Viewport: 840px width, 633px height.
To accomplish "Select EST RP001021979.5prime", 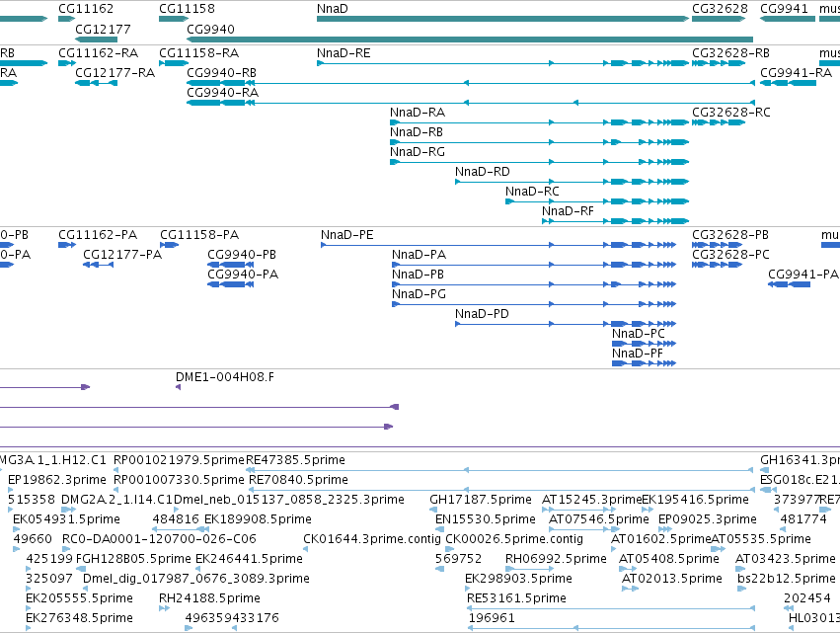I will coord(116,470).
